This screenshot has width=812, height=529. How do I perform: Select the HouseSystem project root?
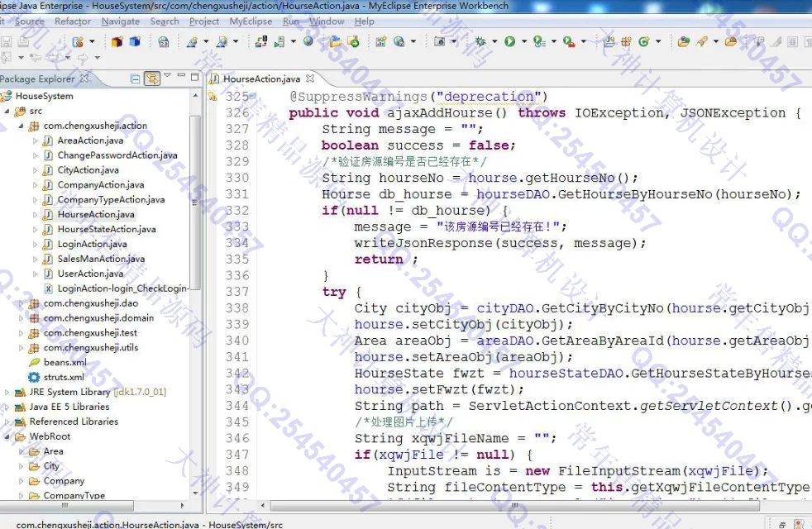(45, 96)
